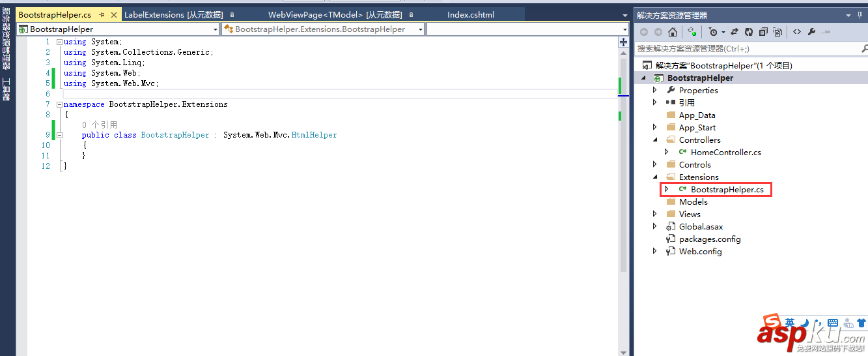Image resolution: width=868 pixels, height=356 pixels.
Task: Click the editor scrollbar down arrow
Action: point(623,351)
